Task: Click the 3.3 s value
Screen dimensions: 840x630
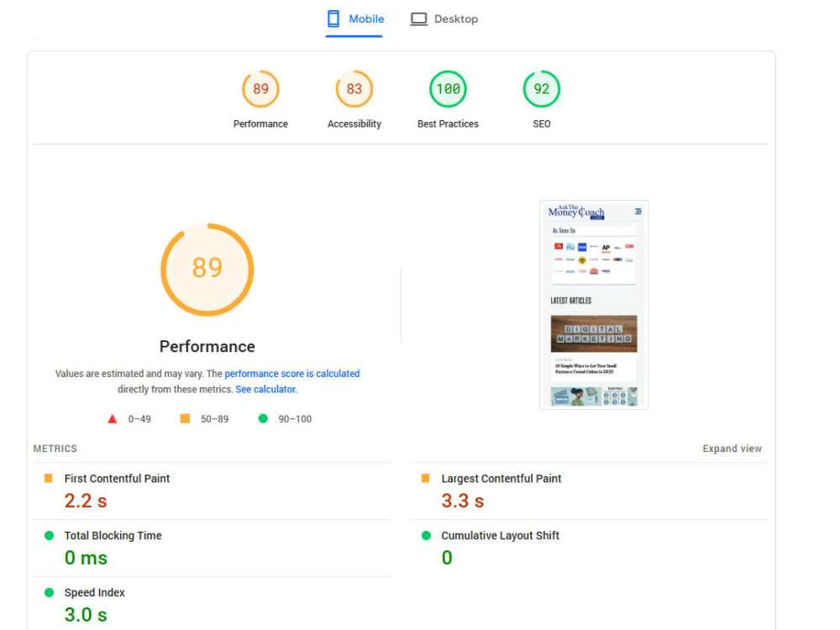Action: [x=463, y=501]
